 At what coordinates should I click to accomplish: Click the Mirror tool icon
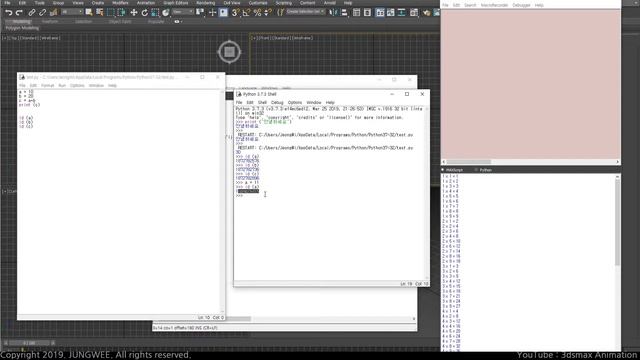[x=333, y=13]
